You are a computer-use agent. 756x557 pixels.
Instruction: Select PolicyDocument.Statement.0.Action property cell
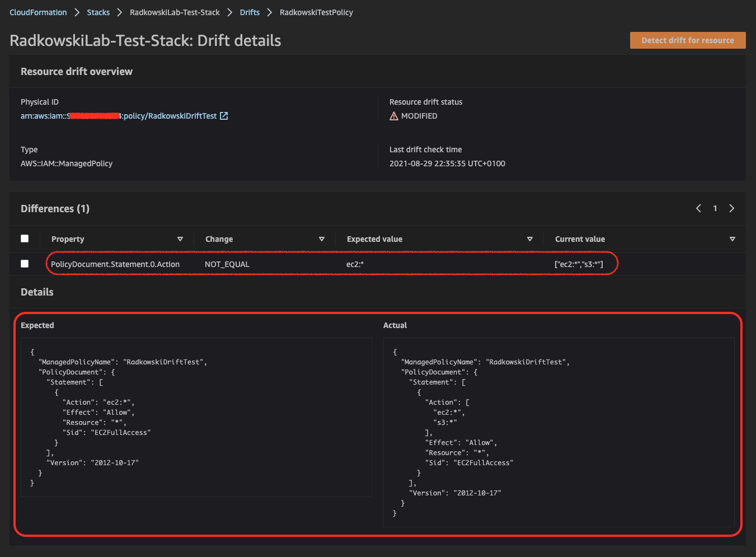point(115,264)
